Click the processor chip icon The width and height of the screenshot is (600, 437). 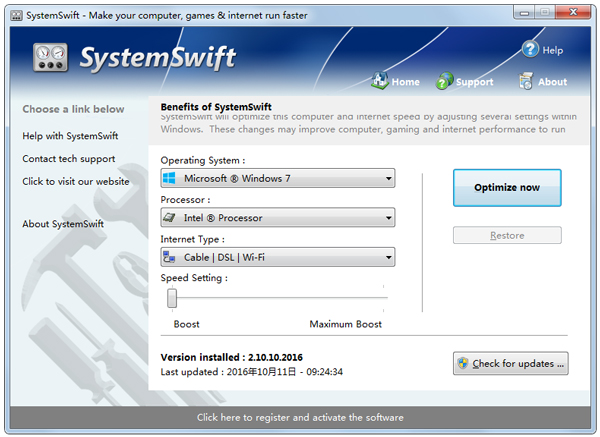point(169,218)
